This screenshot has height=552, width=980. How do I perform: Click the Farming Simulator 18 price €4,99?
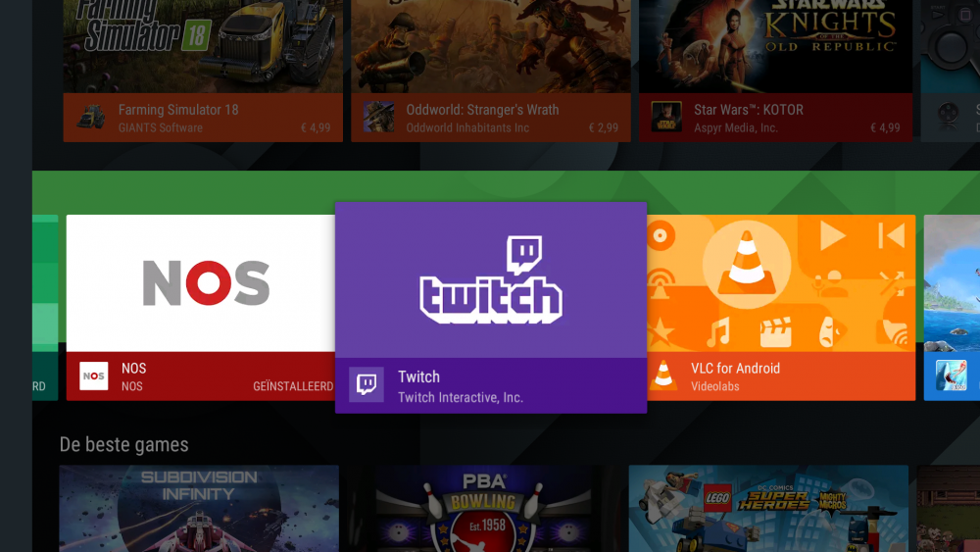314,127
